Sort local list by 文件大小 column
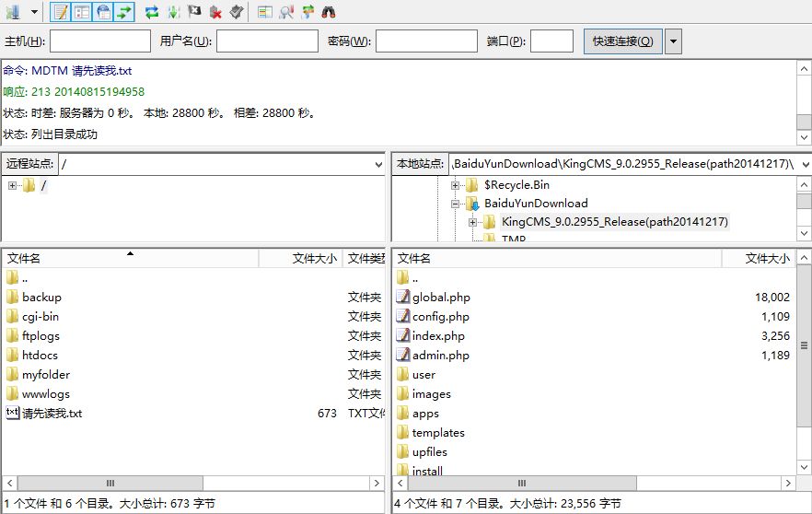 coord(759,258)
